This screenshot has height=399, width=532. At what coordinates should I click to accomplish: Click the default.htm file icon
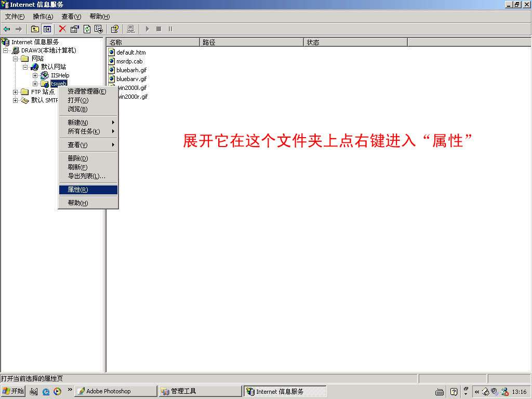coord(111,52)
